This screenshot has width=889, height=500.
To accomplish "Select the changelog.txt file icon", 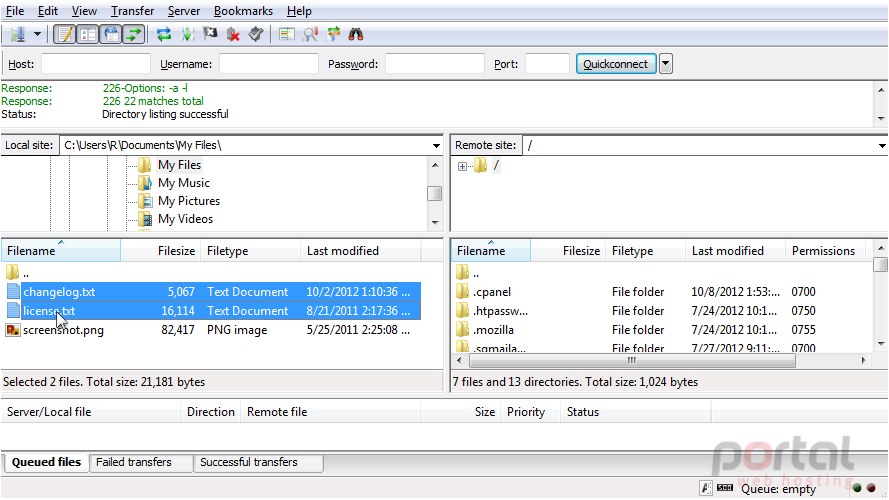I will pyautogui.click(x=13, y=292).
